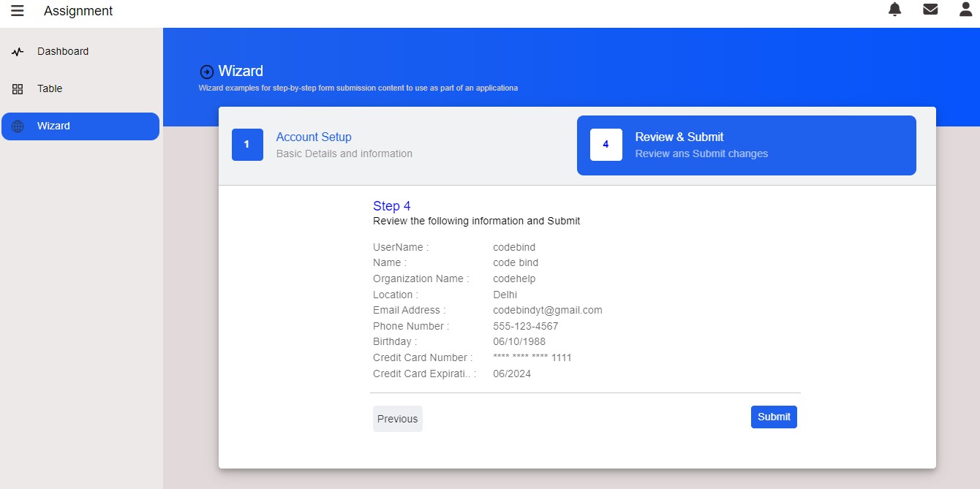Click the Credit Card Number label

(423, 357)
